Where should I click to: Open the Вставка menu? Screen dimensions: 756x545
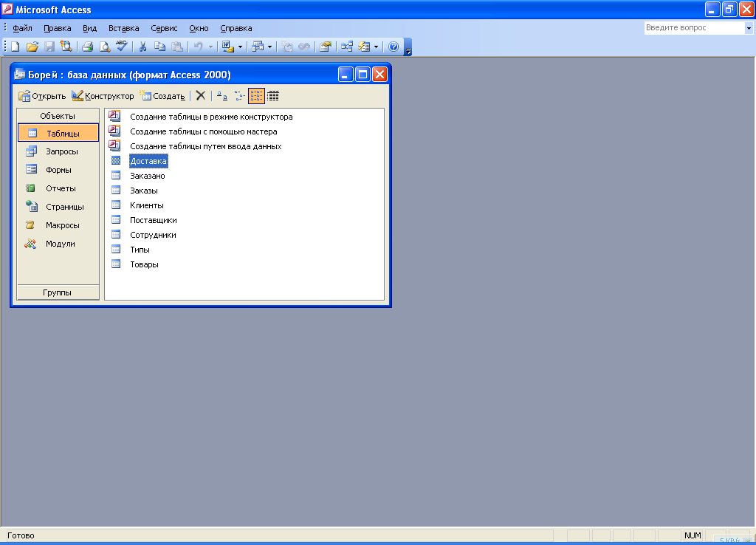[123, 28]
